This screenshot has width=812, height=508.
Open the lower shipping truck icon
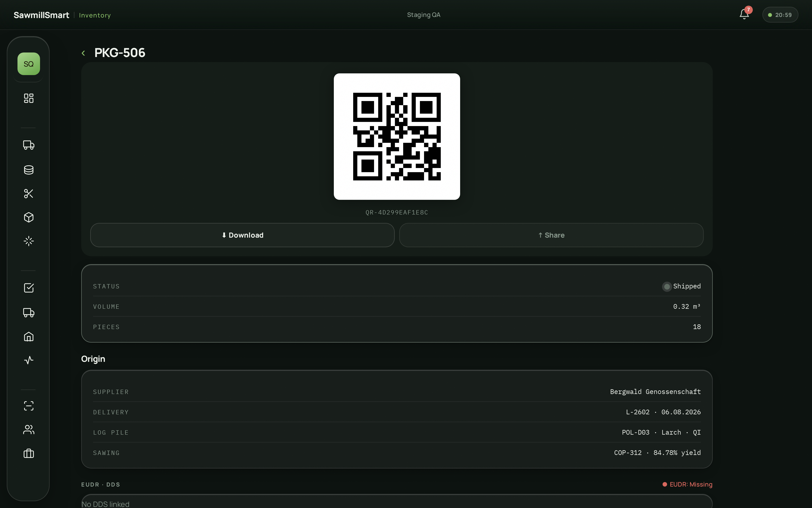(29, 313)
